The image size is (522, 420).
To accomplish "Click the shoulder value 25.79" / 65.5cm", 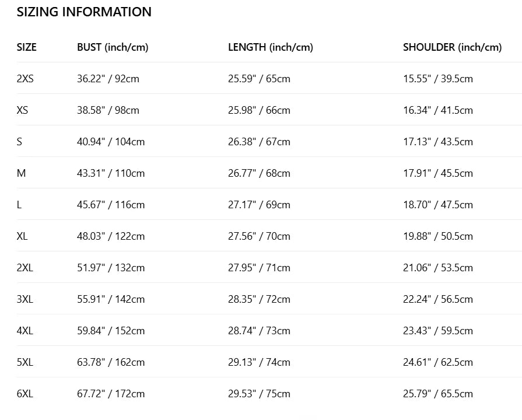I will (x=437, y=394).
